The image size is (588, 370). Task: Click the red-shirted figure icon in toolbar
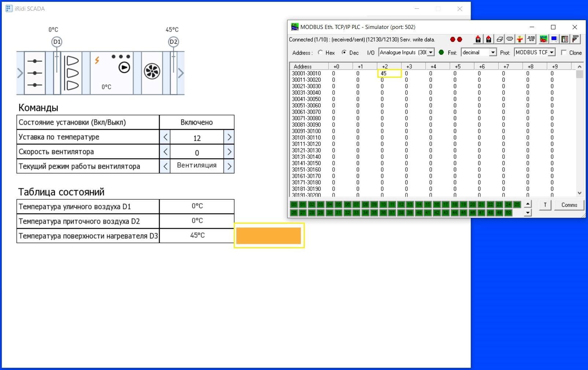(520, 39)
